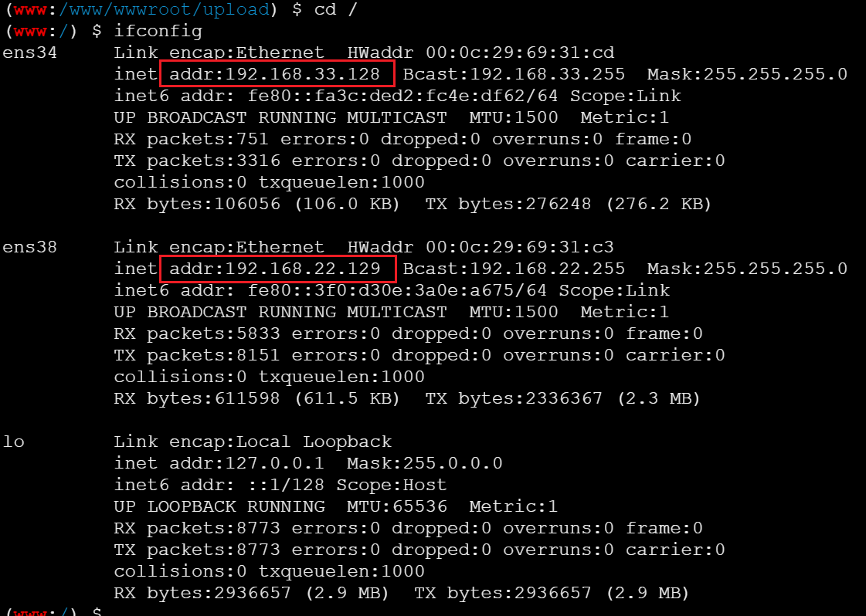This screenshot has width=866, height=616.
Task: Click the ens34 interface name
Action: tap(30, 53)
